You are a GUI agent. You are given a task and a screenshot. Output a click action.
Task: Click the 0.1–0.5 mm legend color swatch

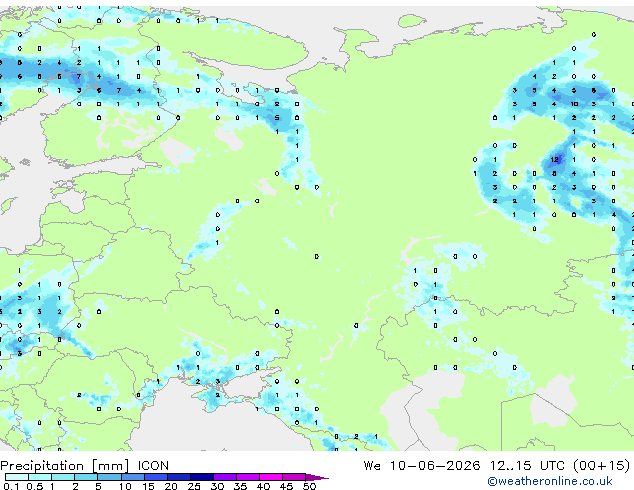coord(17,477)
